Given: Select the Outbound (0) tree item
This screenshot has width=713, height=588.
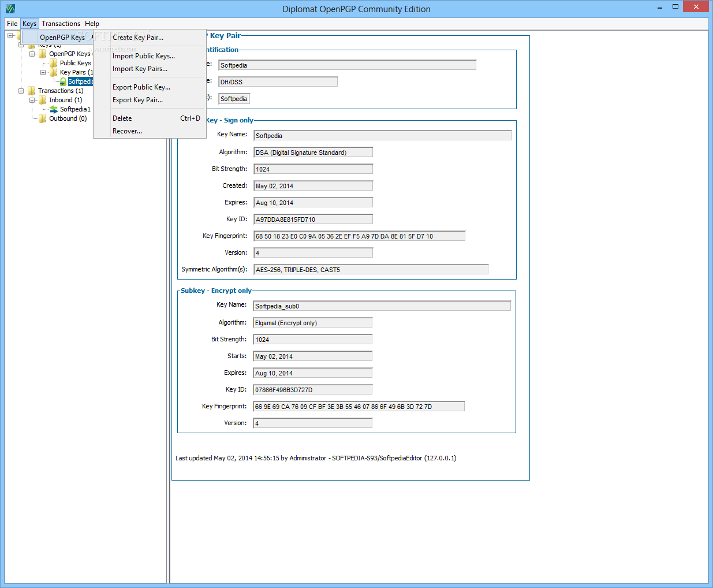Looking at the screenshot, I should tap(68, 118).
